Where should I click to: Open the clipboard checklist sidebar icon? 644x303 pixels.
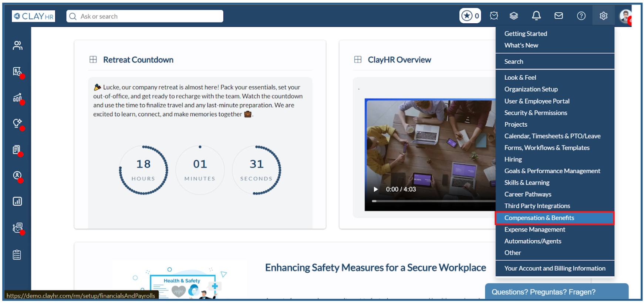point(17,255)
